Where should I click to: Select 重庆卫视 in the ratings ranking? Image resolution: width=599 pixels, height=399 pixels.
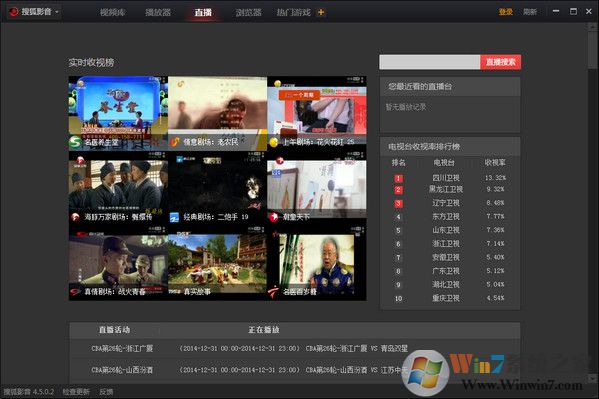coord(446,298)
